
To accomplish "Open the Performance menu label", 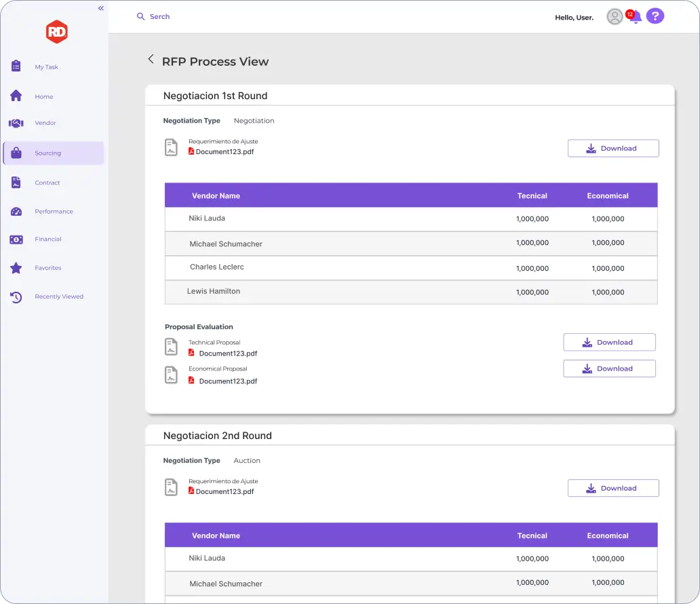I will [x=54, y=211].
